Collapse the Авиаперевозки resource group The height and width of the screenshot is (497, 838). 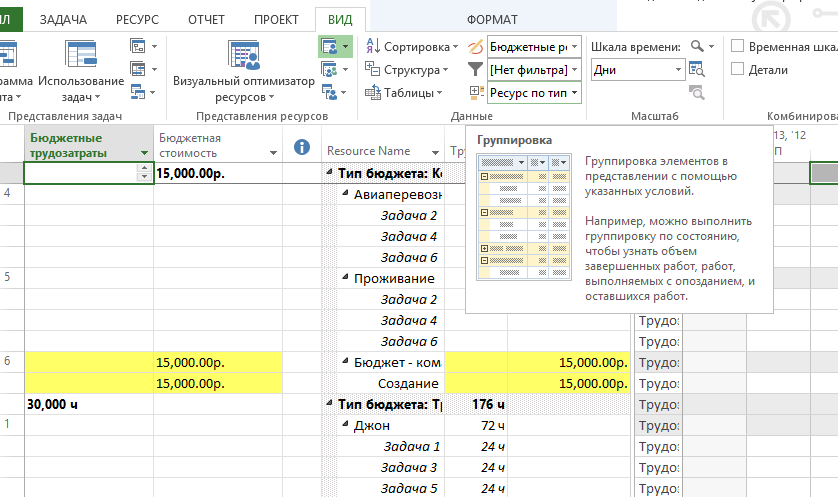tap(345, 194)
